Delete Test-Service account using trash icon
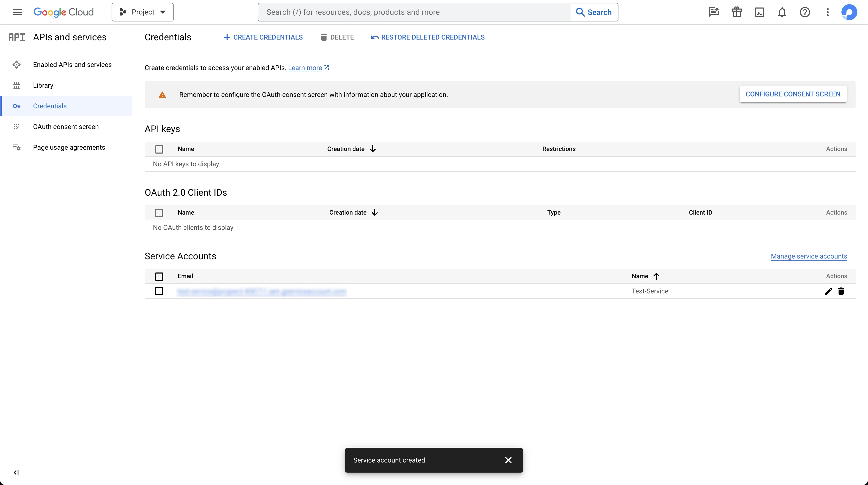The image size is (868, 485). point(841,291)
